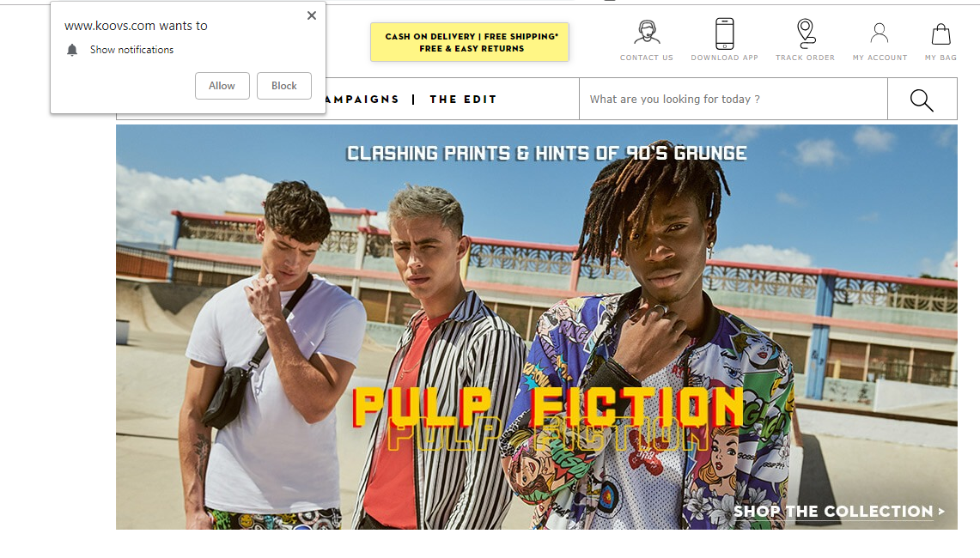The image size is (980, 558).
Task: Click the Track Order text label
Action: pyautogui.click(x=805, y=58)
